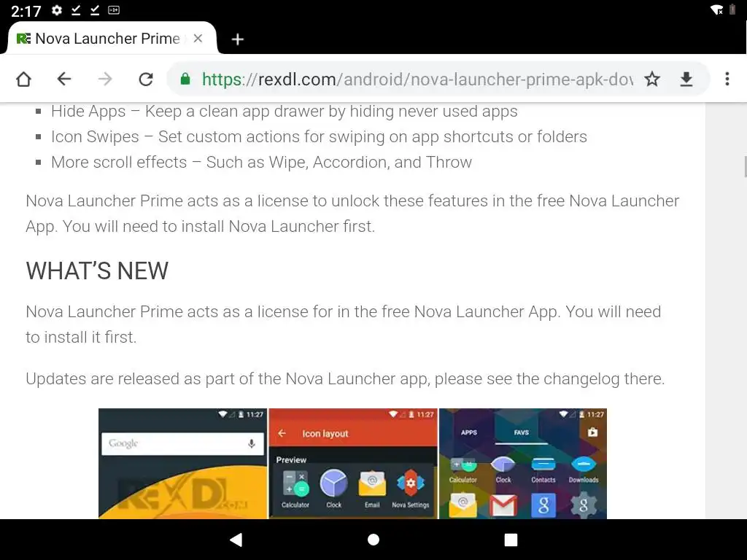The image size is (747, 560).
Task: Click the forward arrow in toolbar
Action: click(x=105, y=79)
